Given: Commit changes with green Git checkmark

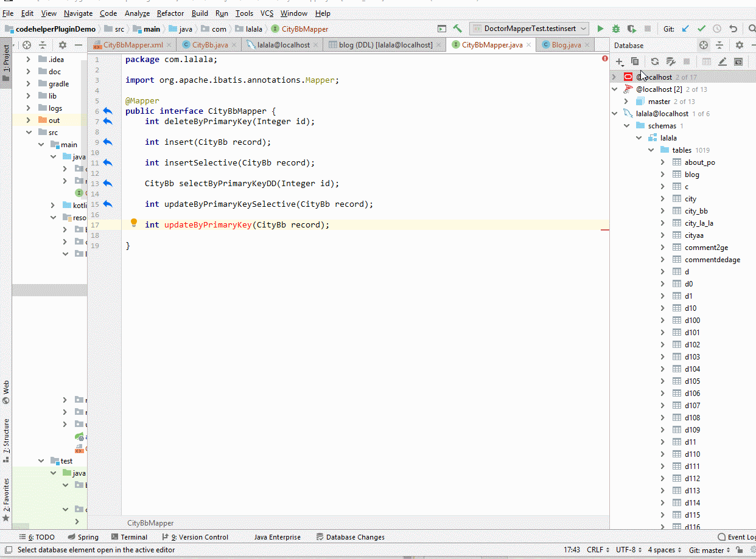Looking at the screenshot, I should point(701,29).
